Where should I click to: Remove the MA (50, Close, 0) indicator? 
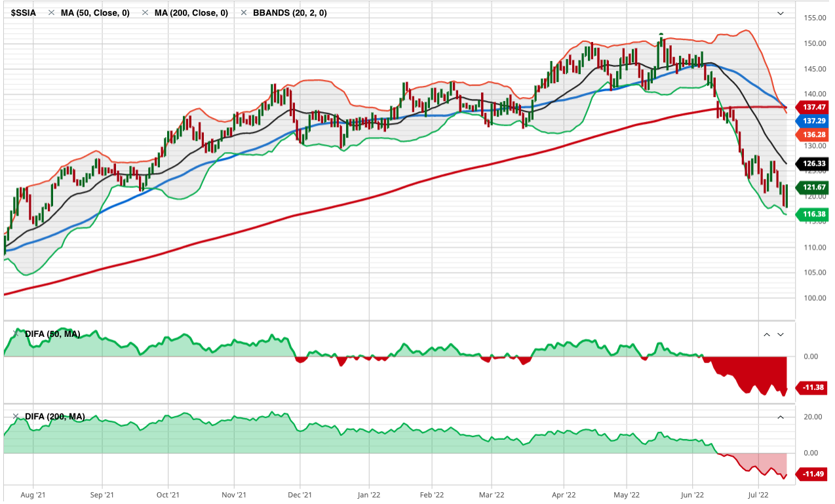[50, 12]
